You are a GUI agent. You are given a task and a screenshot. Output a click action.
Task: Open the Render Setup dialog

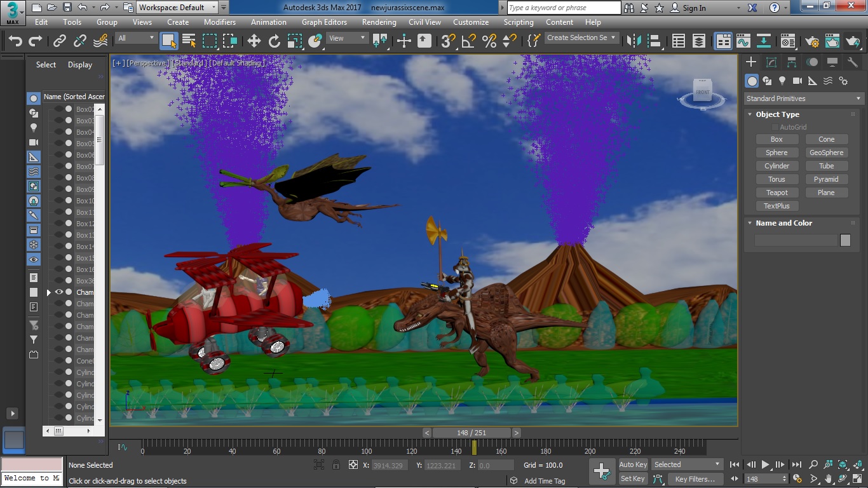812,41
